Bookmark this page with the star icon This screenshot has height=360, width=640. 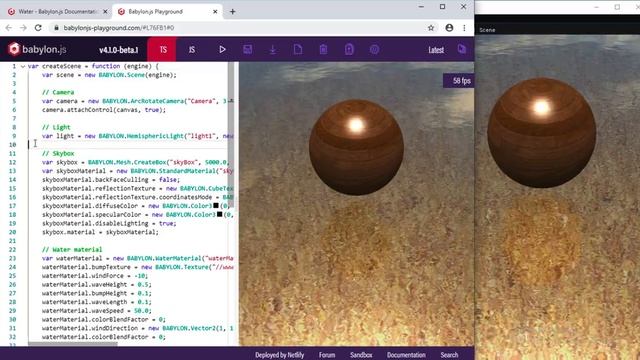pyautogui.click(x=431, y=28)
